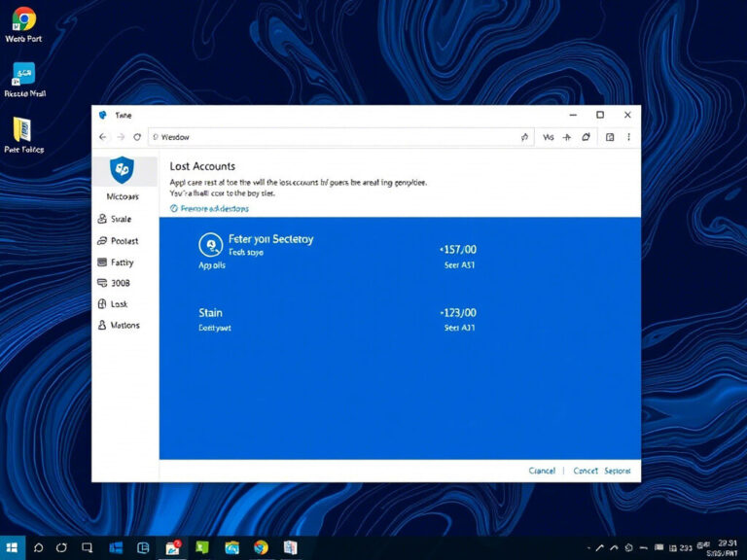Open Chrome from the taskbar

pos(261,547)
